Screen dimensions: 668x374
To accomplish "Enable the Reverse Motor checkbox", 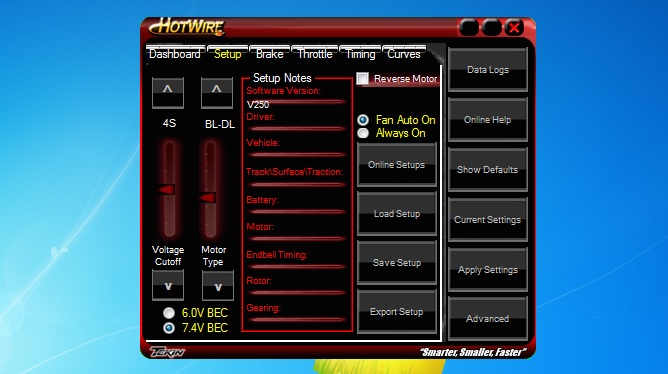I will (x=363, y=78).
